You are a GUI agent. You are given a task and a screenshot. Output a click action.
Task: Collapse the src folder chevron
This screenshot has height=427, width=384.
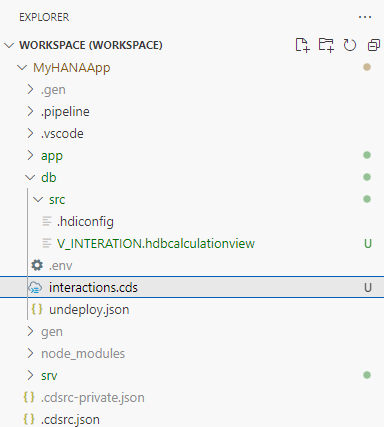pos(38,199)
